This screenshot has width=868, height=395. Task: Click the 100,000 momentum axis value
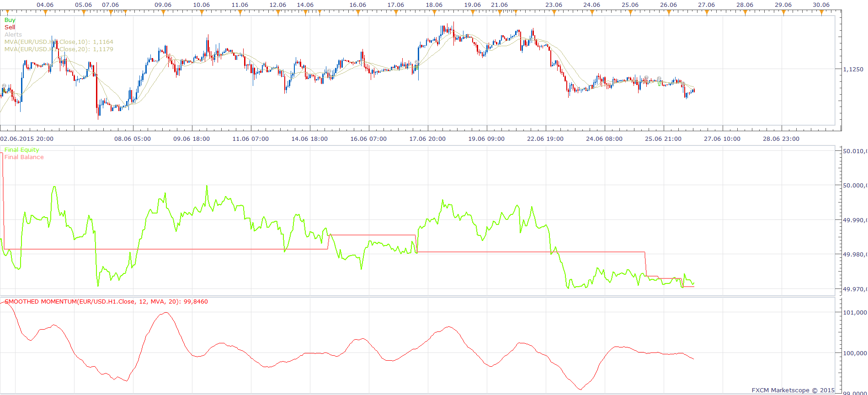tap(855, 353)
